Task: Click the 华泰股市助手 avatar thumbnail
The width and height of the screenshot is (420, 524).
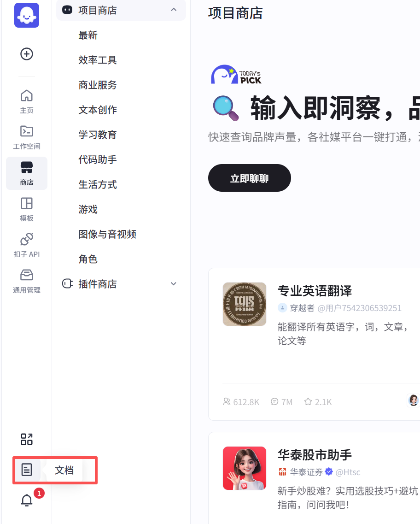Action: point(244,468)
